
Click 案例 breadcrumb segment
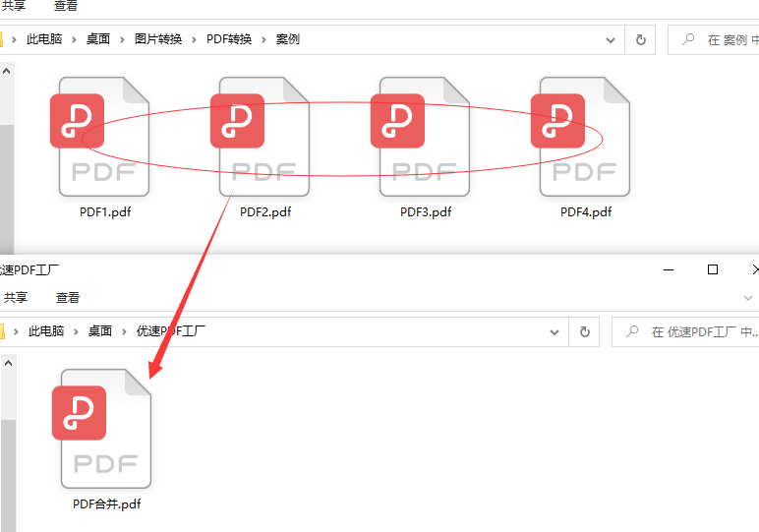click(288, 39)
